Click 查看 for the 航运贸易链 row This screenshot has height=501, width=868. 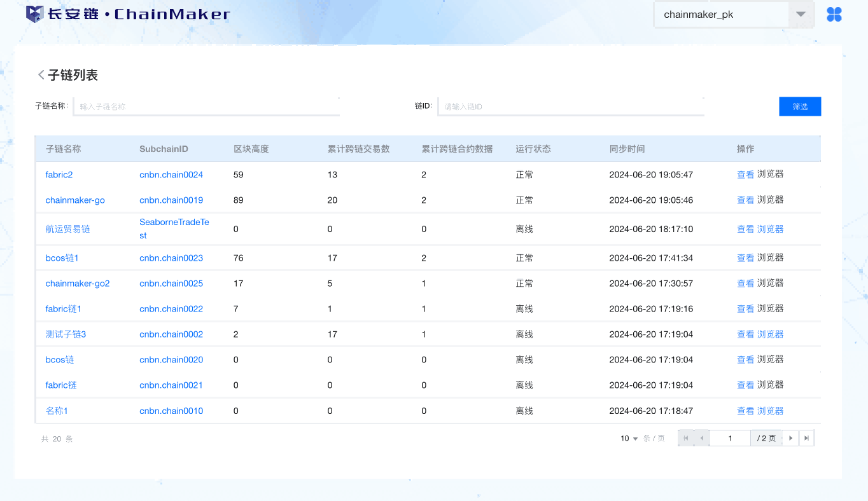[x=745, y=229]
